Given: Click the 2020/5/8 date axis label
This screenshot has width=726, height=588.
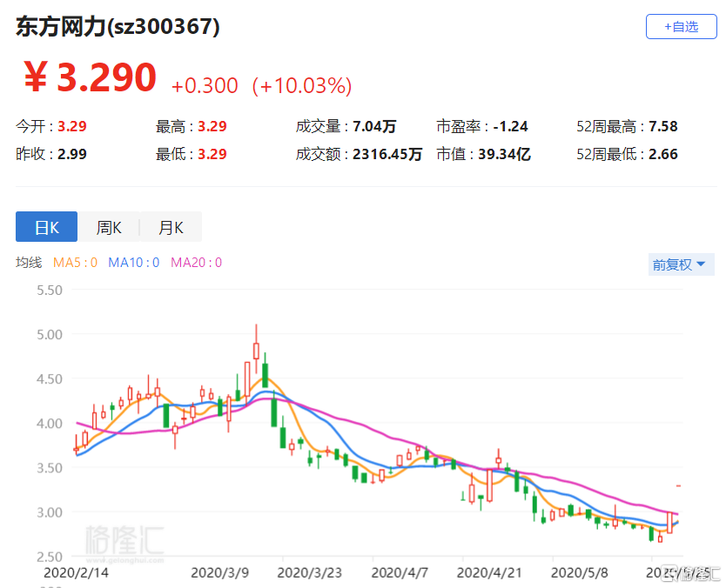Looking at the screenshot, I should tap(579, 572).
